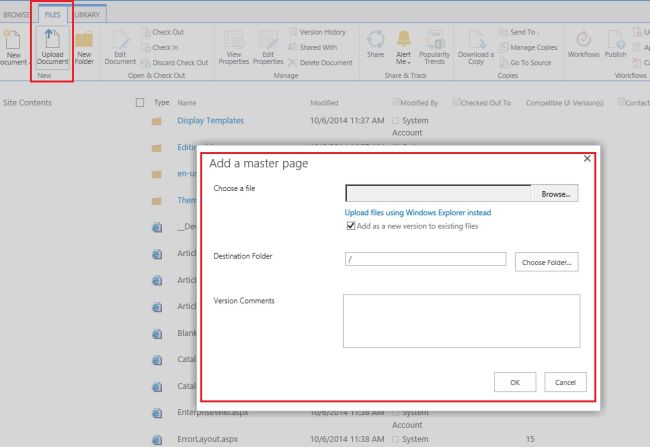The height and width of the screenshot is (447, 650).
Task: Sort by the Type column header
Action: pyautogui.click(x=162, y=102)
